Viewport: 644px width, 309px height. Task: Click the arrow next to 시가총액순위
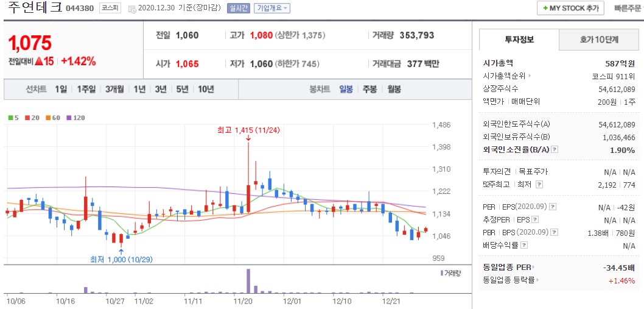530,76
